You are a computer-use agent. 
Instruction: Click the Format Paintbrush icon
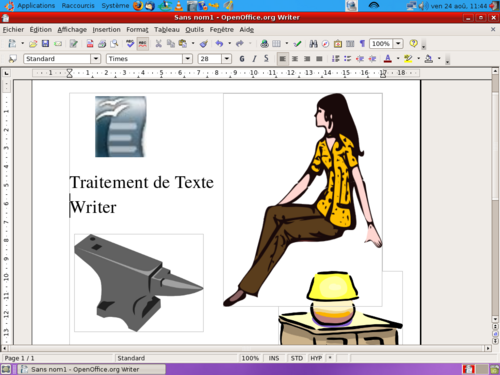(204, 44)
